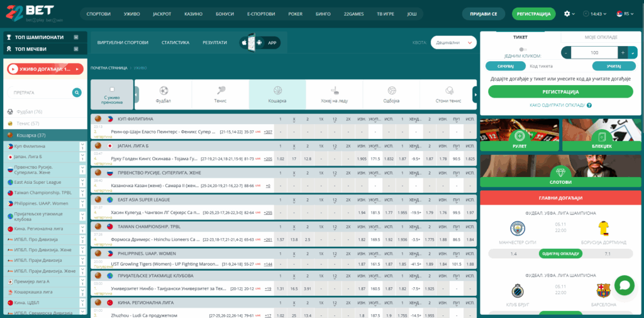Open the settings gear menu
The image size is (644, 318).
pos(567,13)
